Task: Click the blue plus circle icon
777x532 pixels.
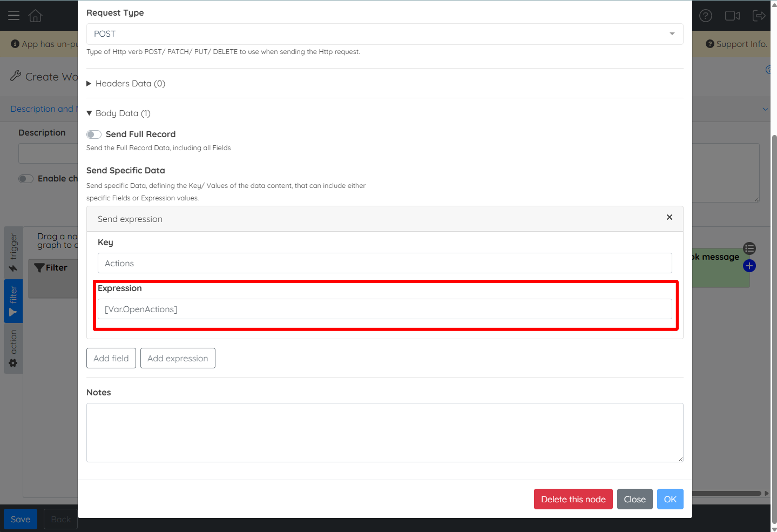Action: [749, 266]
